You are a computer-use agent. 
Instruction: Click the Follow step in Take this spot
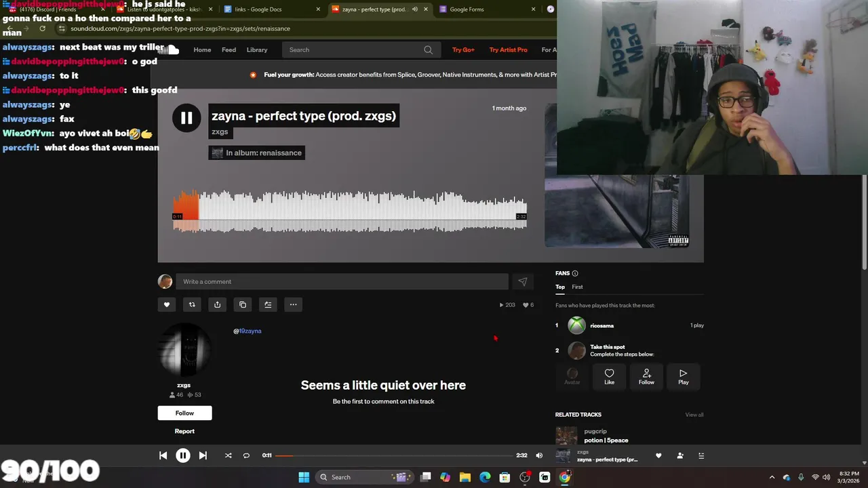(x=646, y=377)
